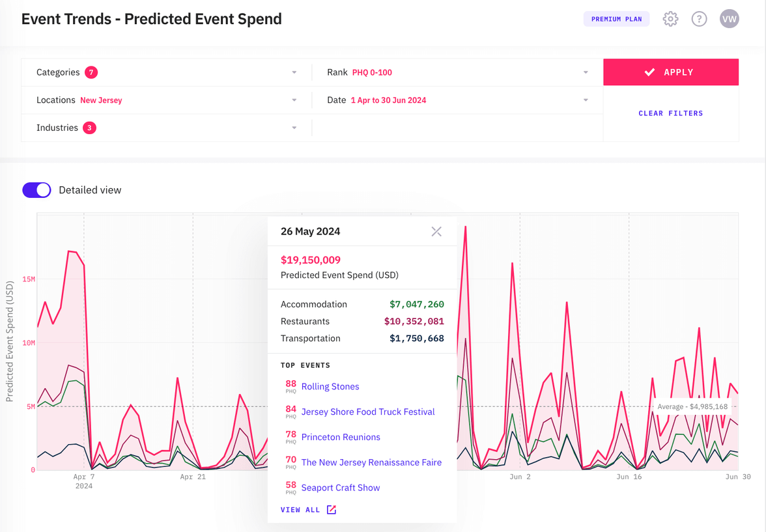This screenshot has height=532, width=766.
Task: Click the external-link icon beside VIEW ALL
Action: click(x=331, y=510)
